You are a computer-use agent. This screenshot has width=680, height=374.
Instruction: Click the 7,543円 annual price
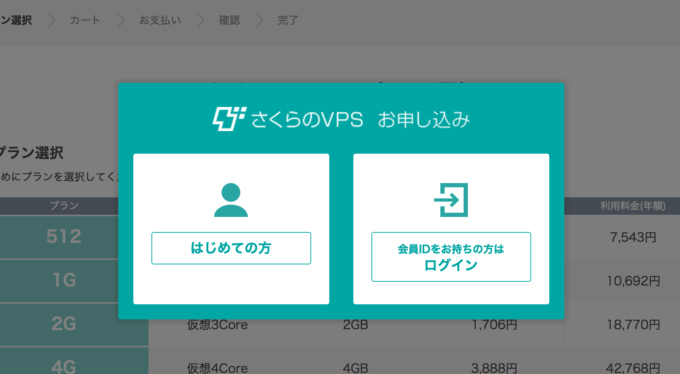pos(633,237)
